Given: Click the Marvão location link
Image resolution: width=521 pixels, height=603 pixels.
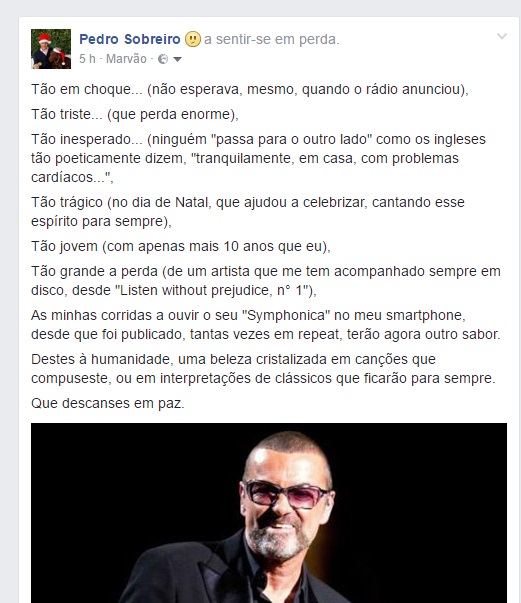Looking at the screenshot, I should pos(126,59).
